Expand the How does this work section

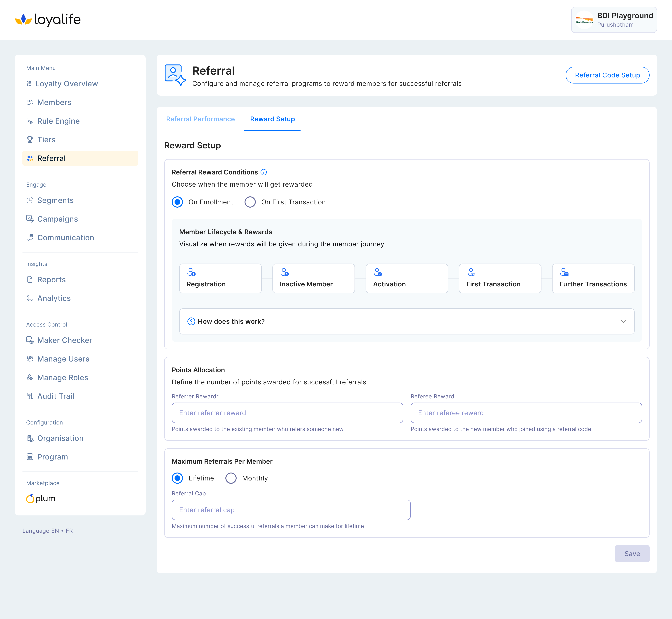click(407, 321)
